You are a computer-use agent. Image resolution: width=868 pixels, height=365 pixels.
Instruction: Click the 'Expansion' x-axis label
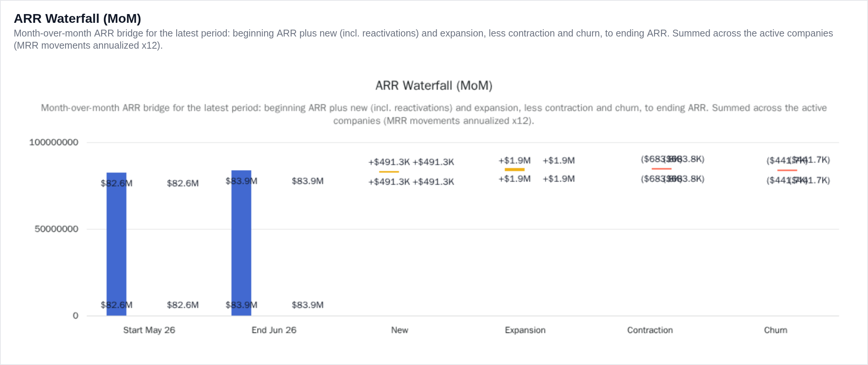pos(525,330)
